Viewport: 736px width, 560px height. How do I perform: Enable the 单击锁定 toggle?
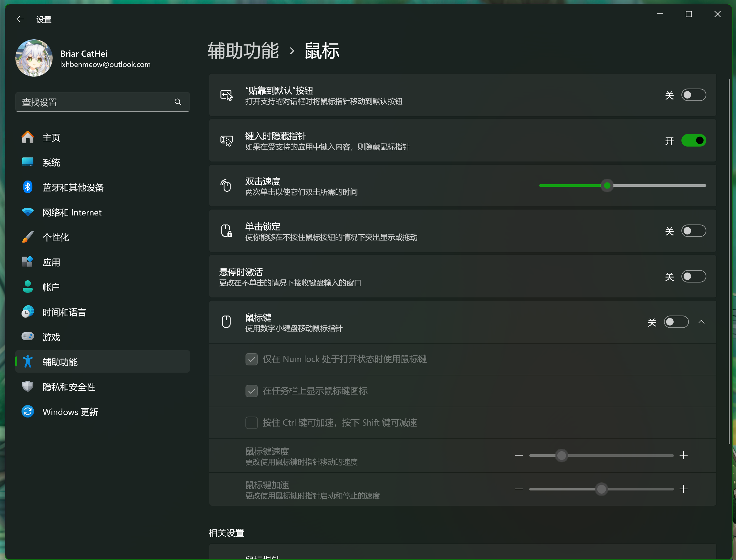693,231
